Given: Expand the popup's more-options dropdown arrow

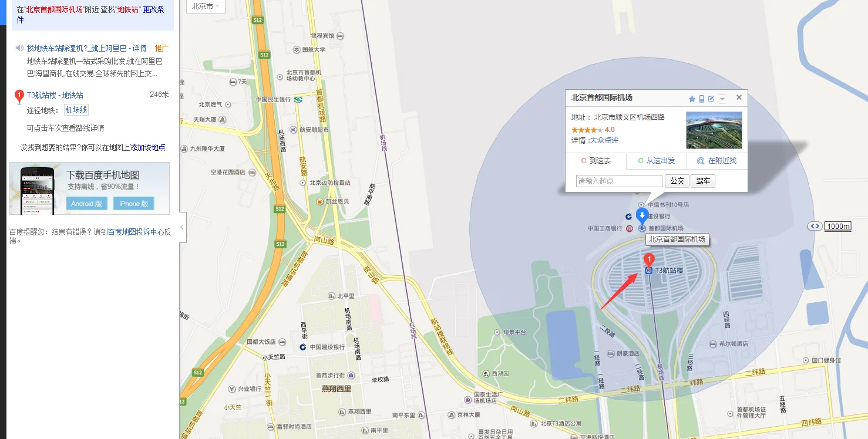Looking at the screenshot, I should click(x=722, y=99).
